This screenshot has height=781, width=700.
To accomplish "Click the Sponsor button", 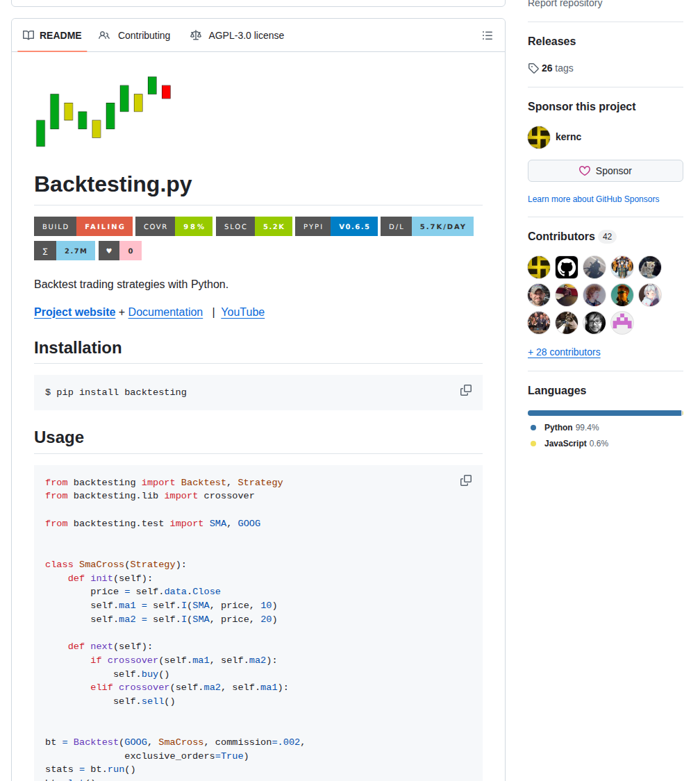I will pyautogui.click(x=606, y=171).
